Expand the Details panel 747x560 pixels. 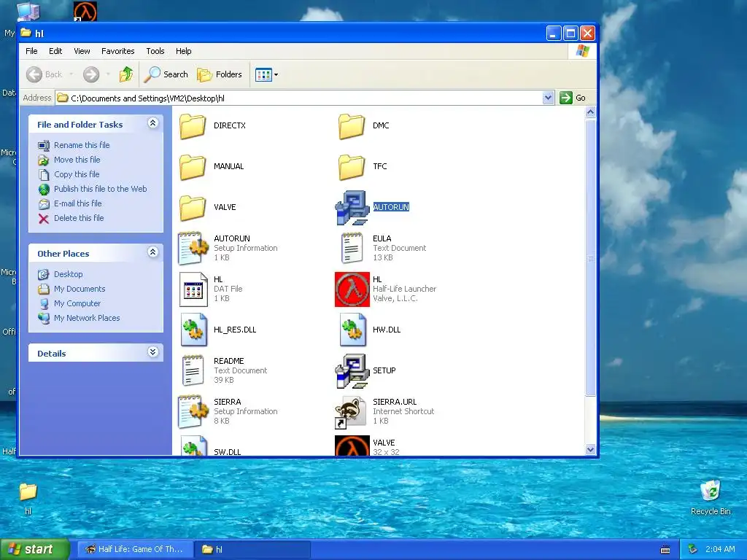point(152,352)
